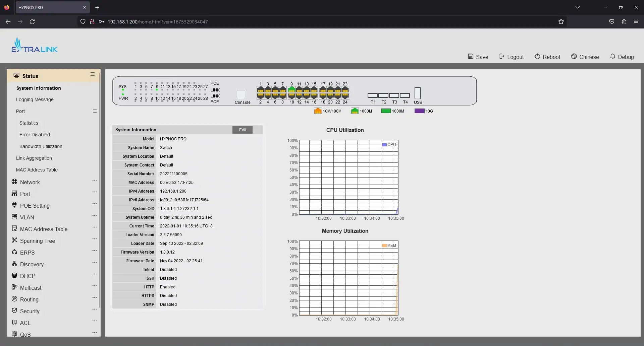Click the Reboot power icon

537,57
